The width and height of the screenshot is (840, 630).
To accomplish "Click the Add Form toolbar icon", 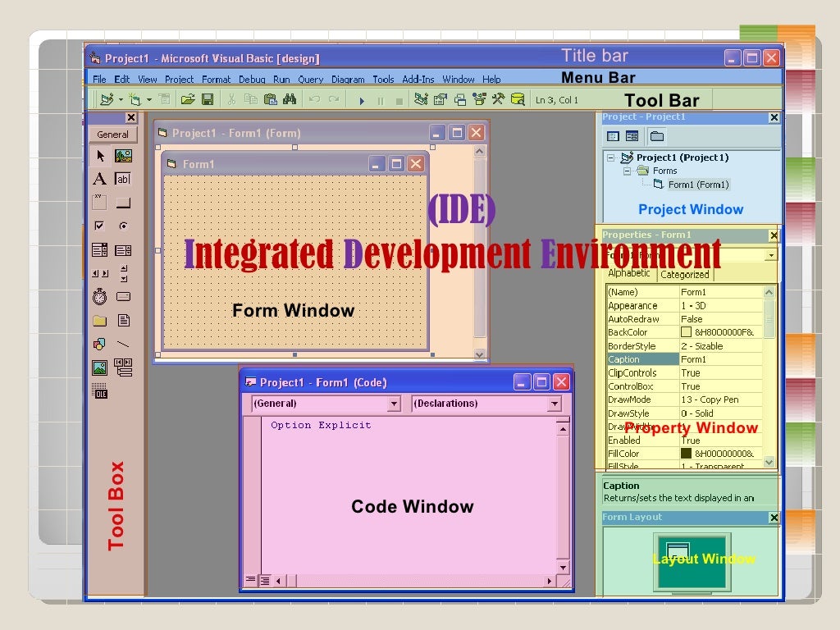I will click(x=135, y=99).
